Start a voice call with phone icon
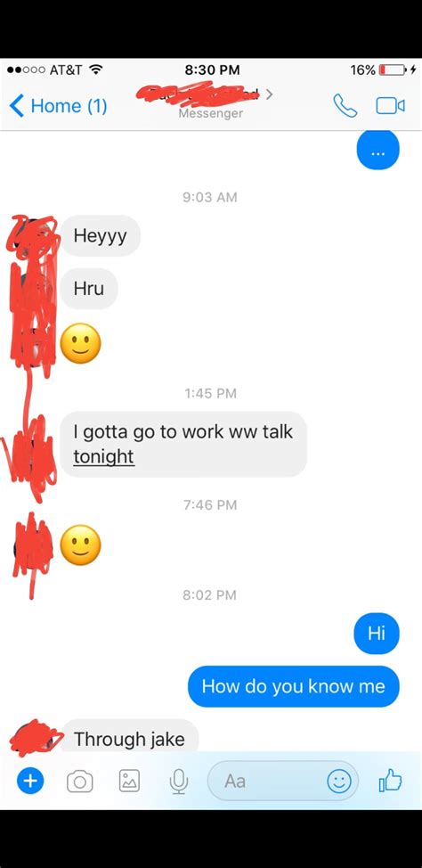The image size is (422, 868). point(345,106)
